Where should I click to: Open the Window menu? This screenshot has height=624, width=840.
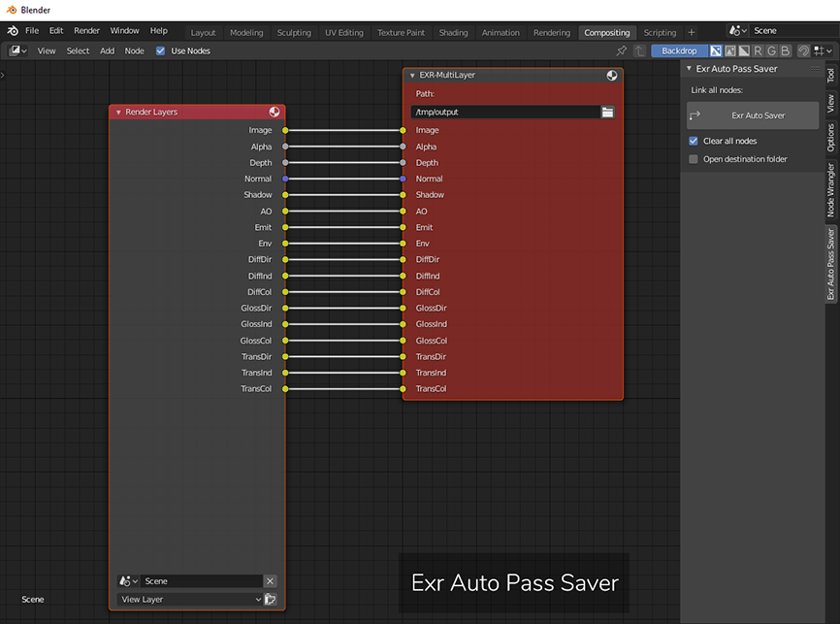(x=124, y=30)
